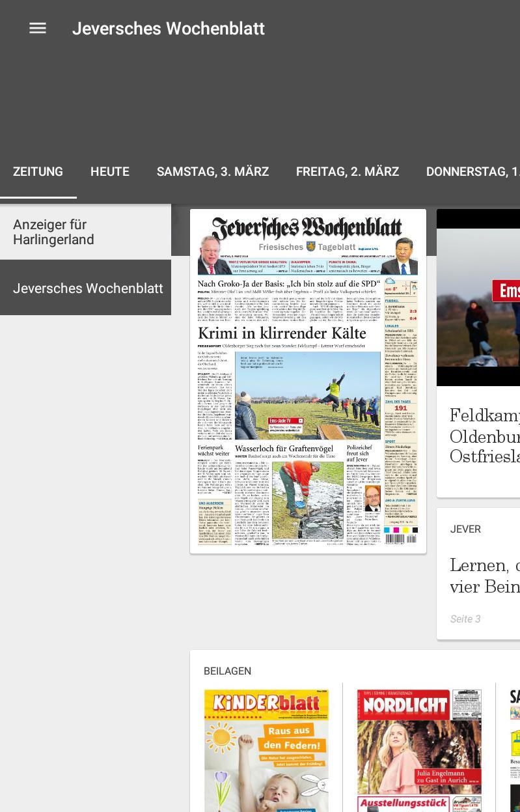Open the hamburger navigation menu

pyautogui.click(x=38, y=28)
